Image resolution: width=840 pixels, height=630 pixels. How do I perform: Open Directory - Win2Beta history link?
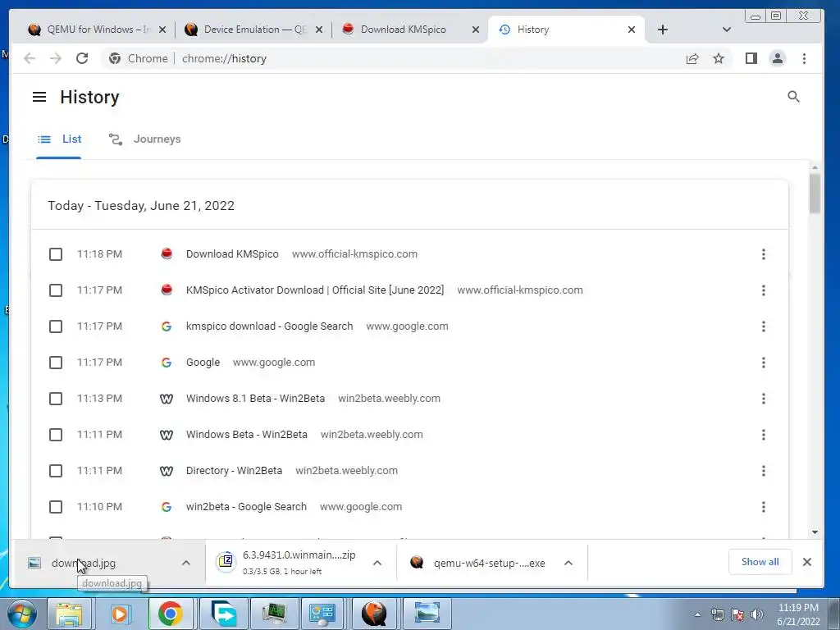pyautogui.click(x=234, y=471)
